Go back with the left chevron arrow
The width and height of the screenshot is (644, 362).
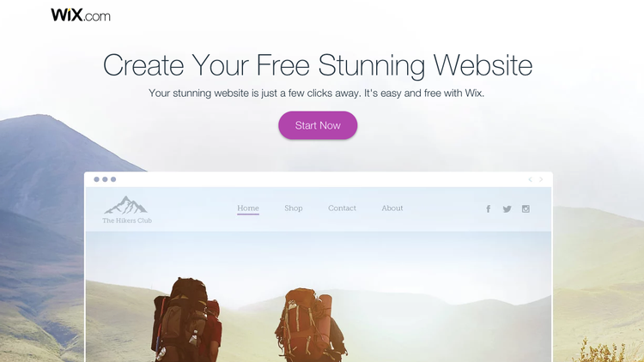coord(531,179)
